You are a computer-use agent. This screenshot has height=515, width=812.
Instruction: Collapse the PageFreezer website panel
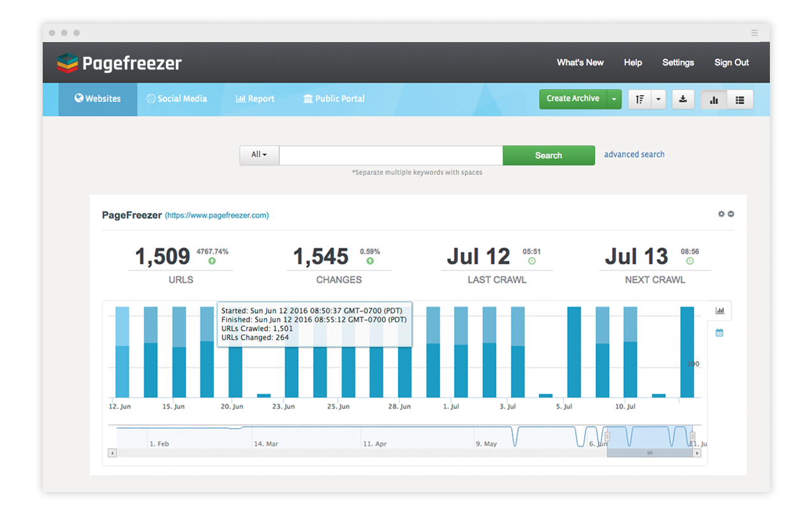(x=732, y=214)
